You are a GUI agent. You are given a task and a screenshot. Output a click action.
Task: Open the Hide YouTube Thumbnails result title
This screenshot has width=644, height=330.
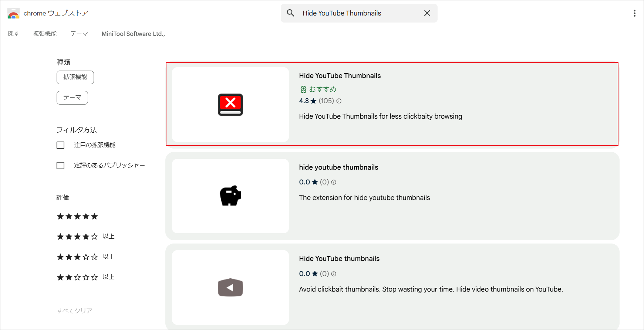click(340, 76)
